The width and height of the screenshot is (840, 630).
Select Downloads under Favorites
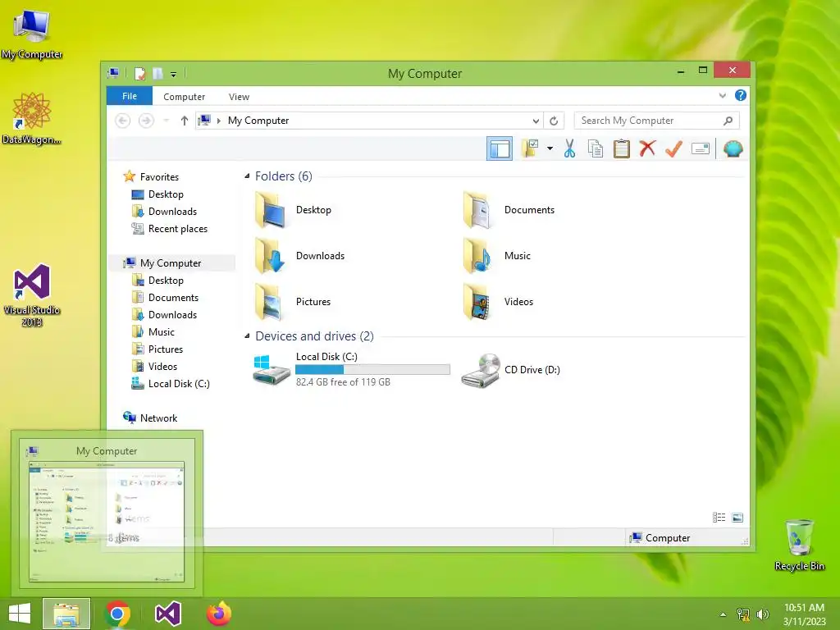coord(164,211)
